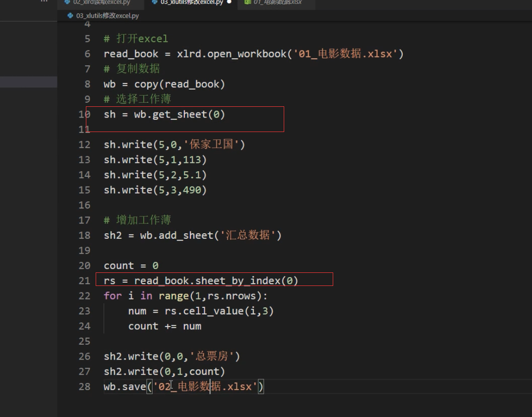Click 'range(1,rs.nrows)' on line 22

tap(210, 296)
